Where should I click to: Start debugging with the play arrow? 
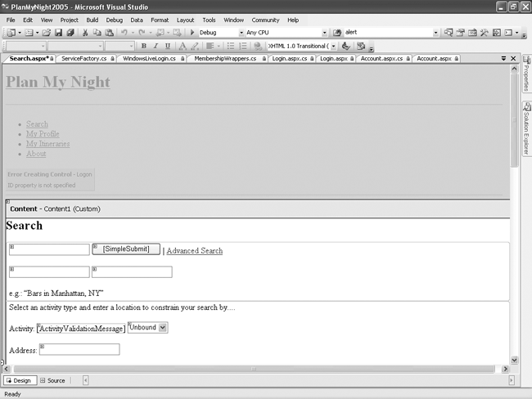coord(192,33)
